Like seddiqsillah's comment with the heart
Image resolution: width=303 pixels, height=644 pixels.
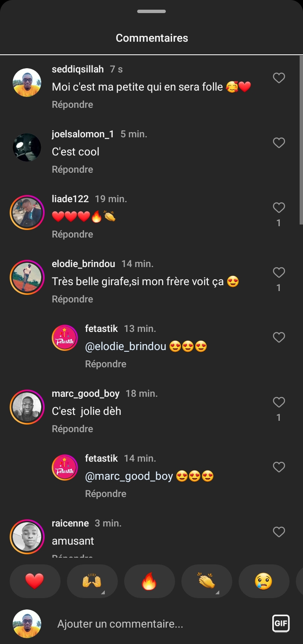tap(279, 78)
